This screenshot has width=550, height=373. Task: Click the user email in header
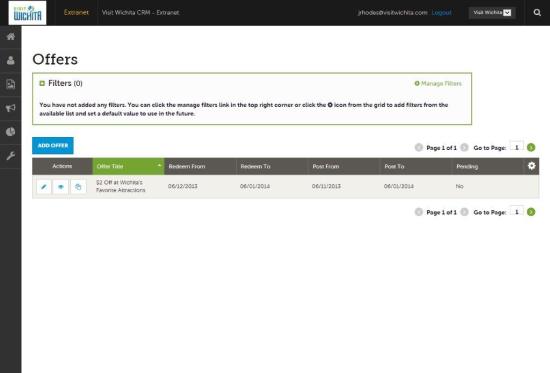393,13
